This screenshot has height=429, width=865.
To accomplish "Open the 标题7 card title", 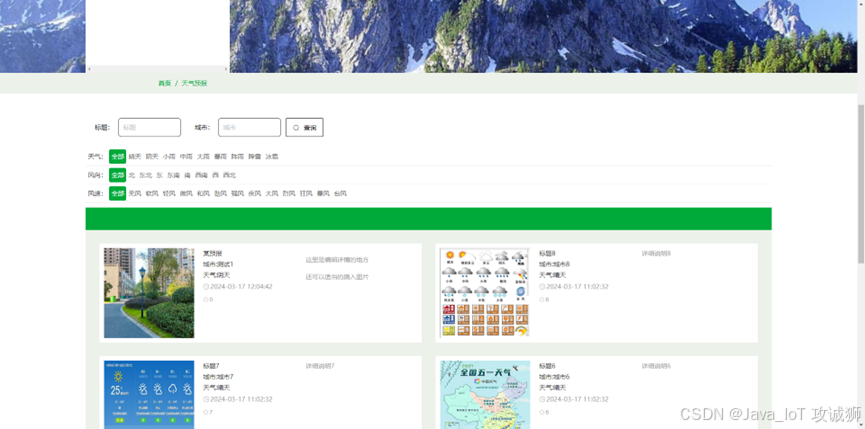I will (x=211, y=366).
